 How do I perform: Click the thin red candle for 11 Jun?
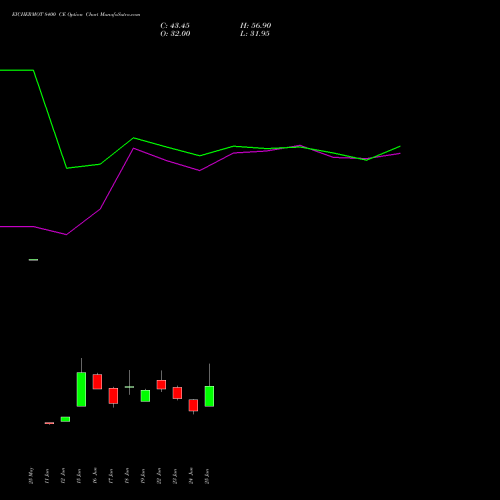(49, 423)
